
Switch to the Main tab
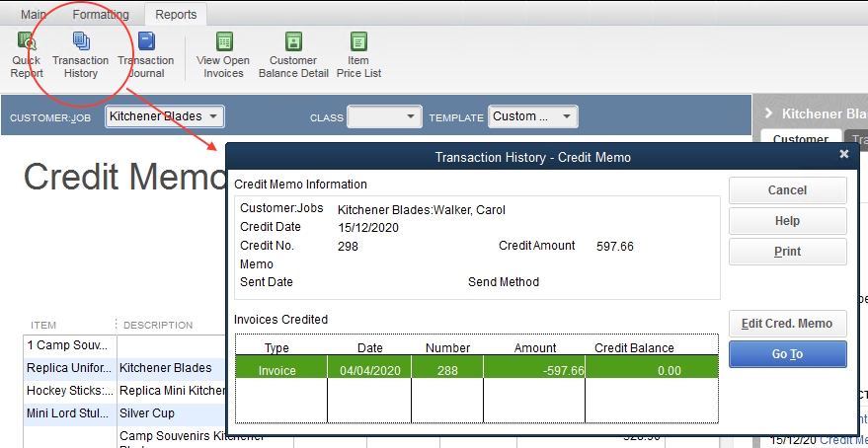[x=34, y=15]
